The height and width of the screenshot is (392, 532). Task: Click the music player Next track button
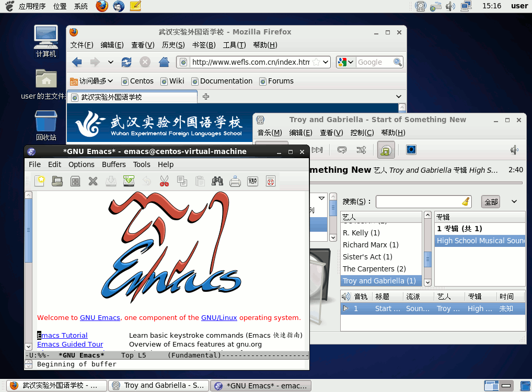317,150
